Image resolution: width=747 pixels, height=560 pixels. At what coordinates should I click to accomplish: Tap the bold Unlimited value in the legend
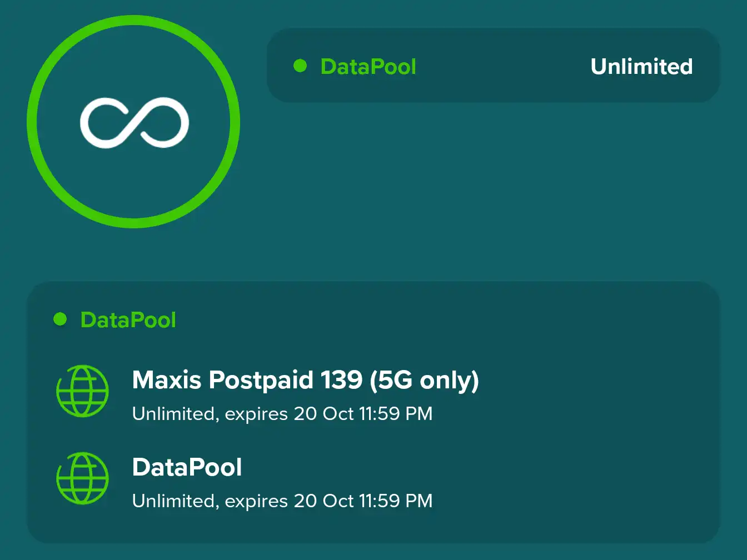[641, 67]
